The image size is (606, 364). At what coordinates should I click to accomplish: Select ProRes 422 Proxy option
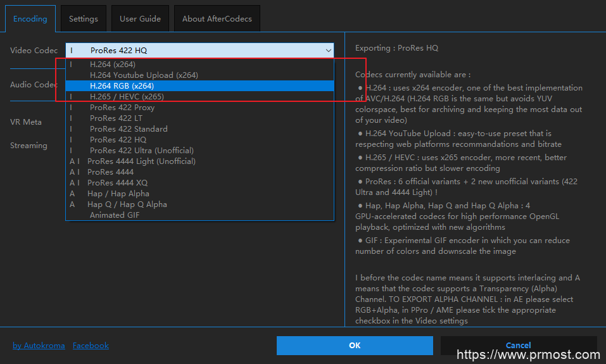(200, 108)
